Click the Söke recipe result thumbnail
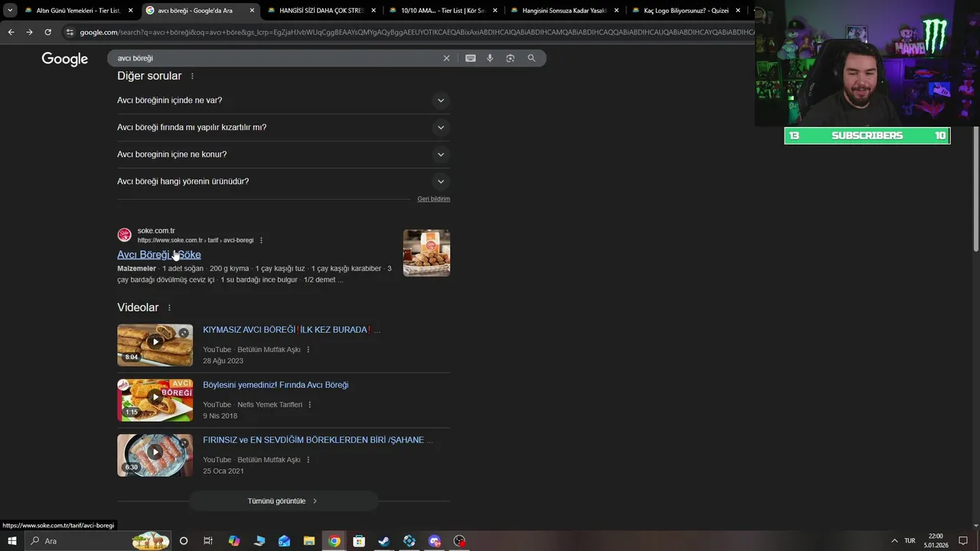The width and height of the screenshot is (980, 551). tap(426, 253)
